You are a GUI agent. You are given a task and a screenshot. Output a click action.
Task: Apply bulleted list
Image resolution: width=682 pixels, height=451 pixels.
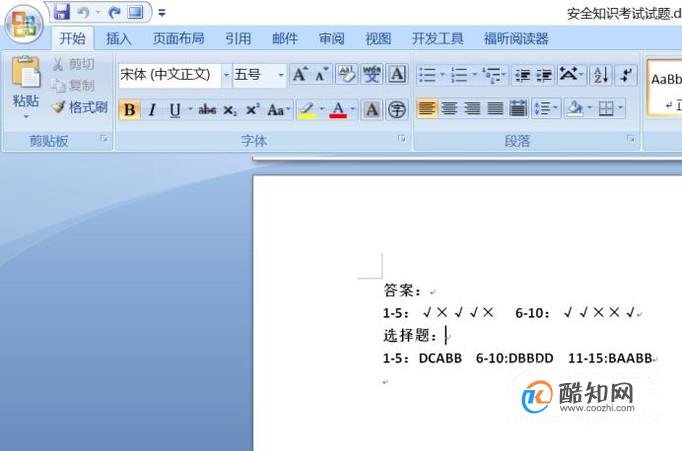(x=427, y=75)
